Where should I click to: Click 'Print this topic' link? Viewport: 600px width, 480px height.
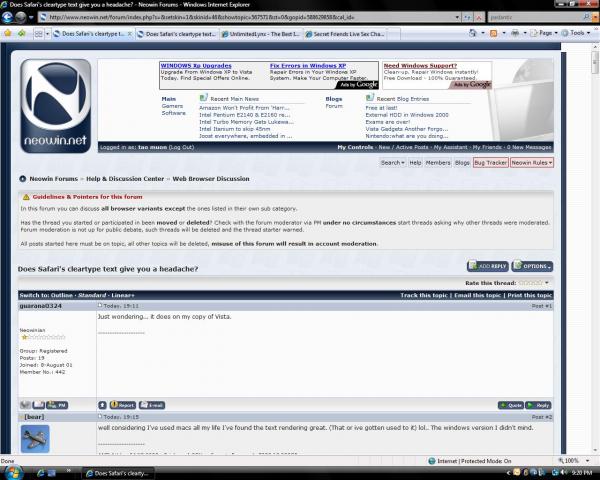530,296
